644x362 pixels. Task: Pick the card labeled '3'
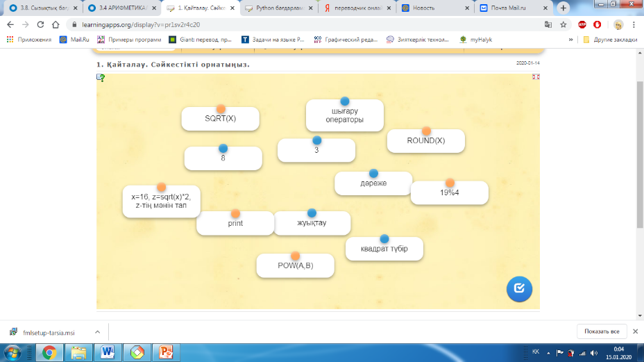click(316, 150)
